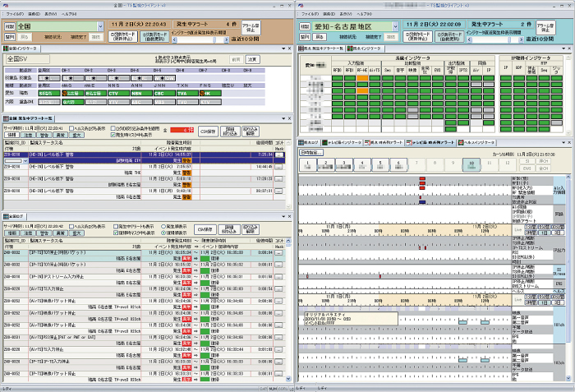
Task: Click CSV保存 button in alert list
Action: tap(207, 131)
